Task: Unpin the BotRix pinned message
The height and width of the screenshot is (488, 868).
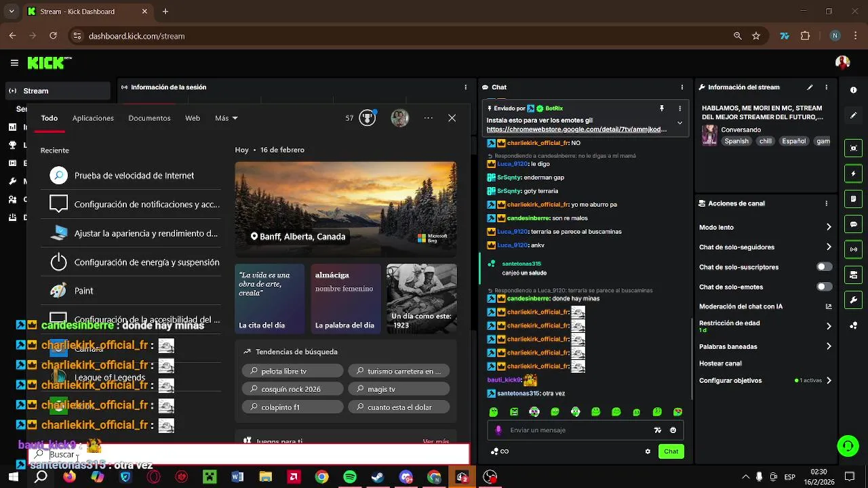Action: pos(661,108)
